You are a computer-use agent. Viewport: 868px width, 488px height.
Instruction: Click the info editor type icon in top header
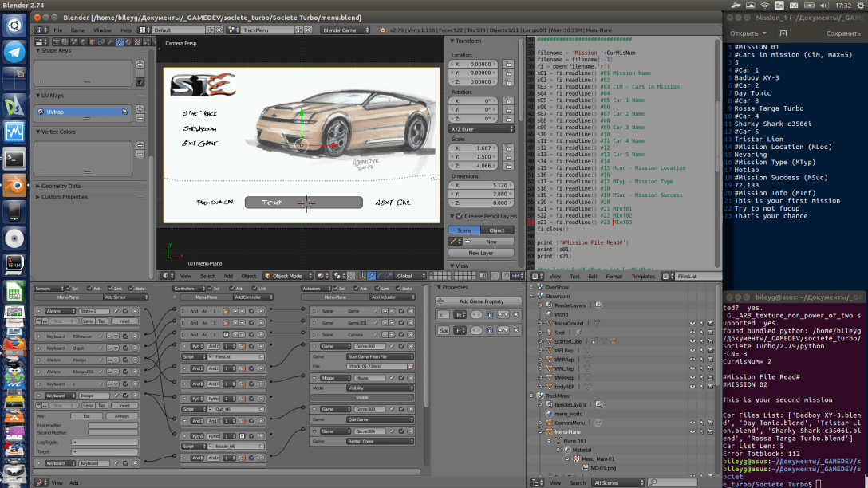(x=39, y=30)
